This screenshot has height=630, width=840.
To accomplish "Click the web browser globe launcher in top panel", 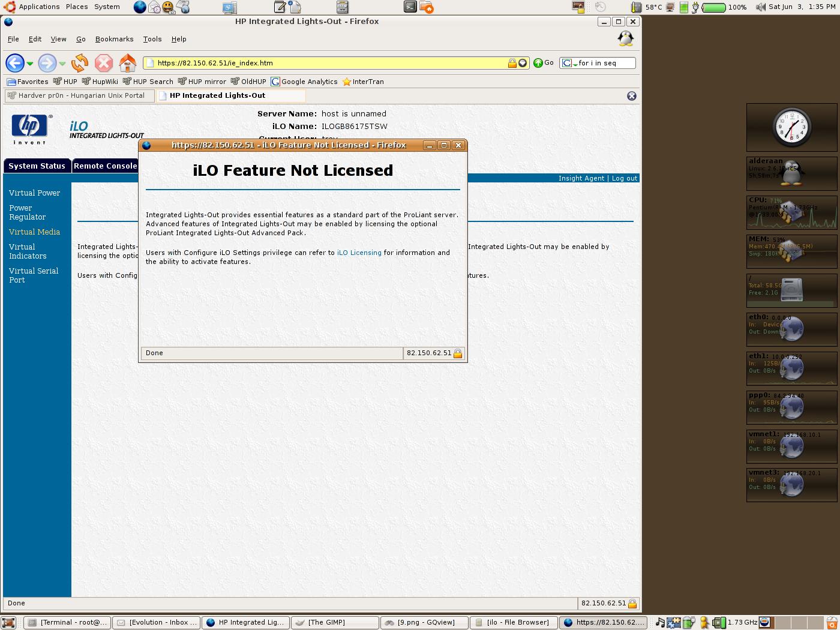I will coord(139,7).
